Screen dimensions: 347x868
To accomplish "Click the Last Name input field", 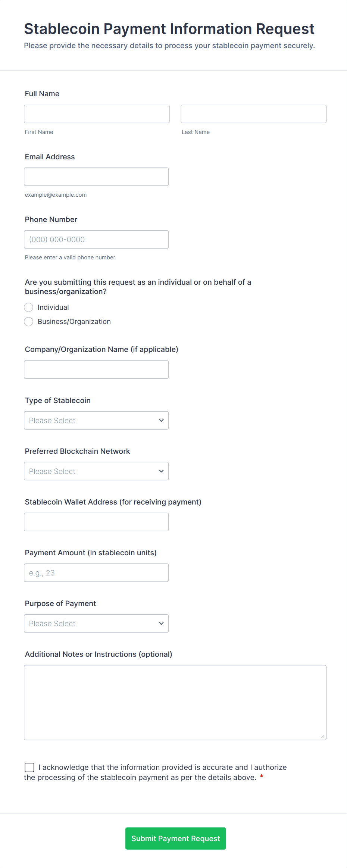I will 253,114.
